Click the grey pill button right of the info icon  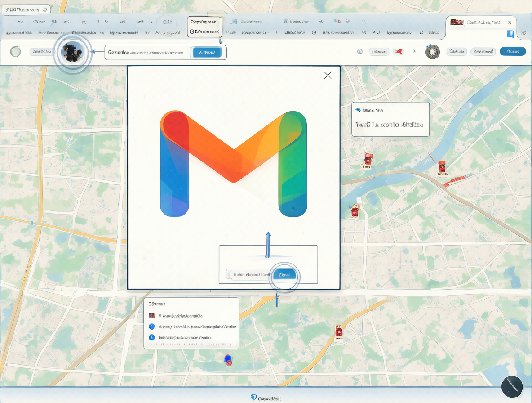pyautogui.click(x=379, y=52)
